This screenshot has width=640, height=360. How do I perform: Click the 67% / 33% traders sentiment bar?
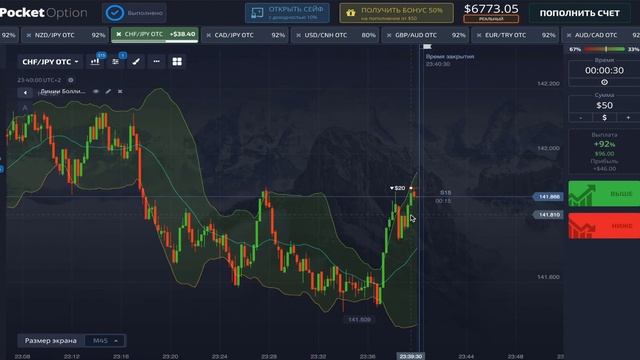[x=604, y=49]
